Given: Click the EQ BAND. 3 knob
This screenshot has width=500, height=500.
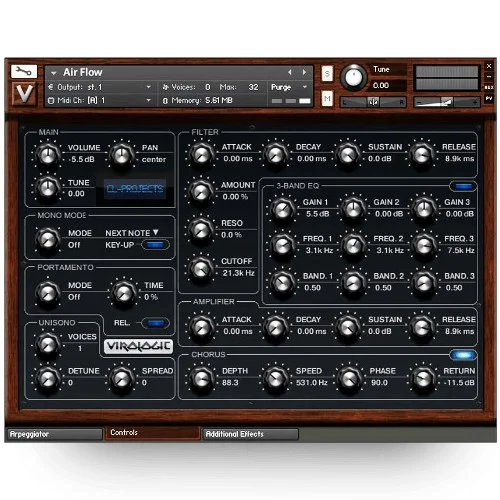Looking at the screenshot, I should click(x=424, y=283).
